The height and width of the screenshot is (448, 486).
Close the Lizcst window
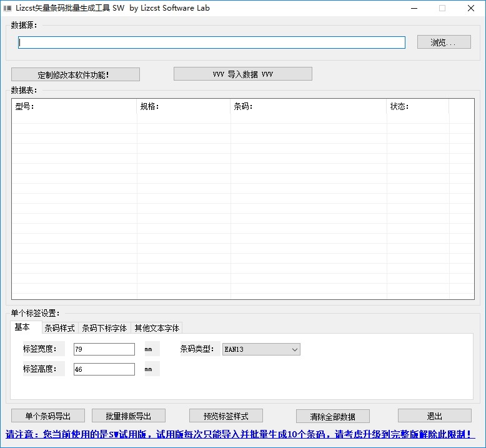point(471,8)
